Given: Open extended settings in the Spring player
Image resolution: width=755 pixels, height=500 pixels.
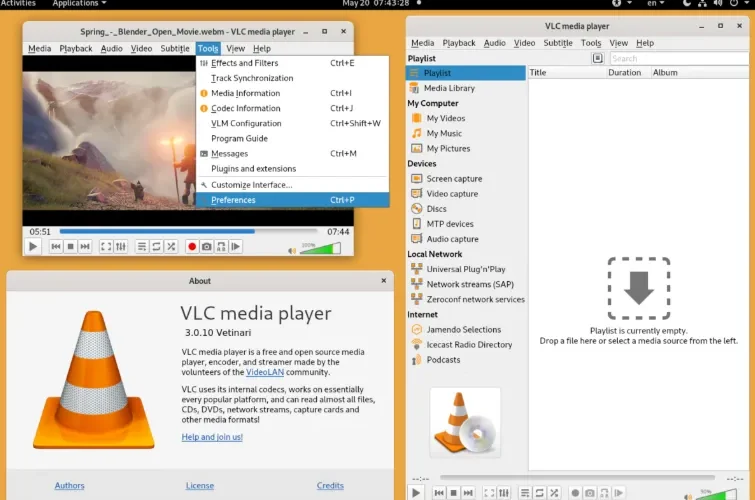Looking at the screenshot, I should tap(121, 247).
